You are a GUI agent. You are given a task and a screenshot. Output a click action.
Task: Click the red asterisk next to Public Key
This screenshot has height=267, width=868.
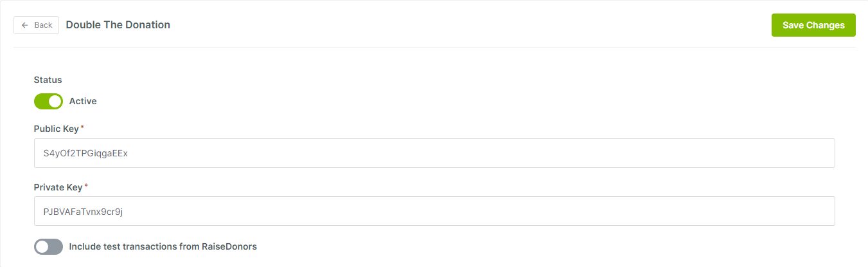(82, 127)
